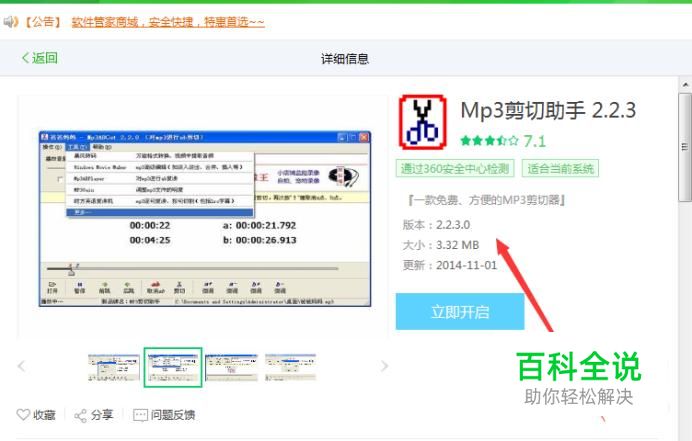Click the 分享 share icon

(80, 415)
